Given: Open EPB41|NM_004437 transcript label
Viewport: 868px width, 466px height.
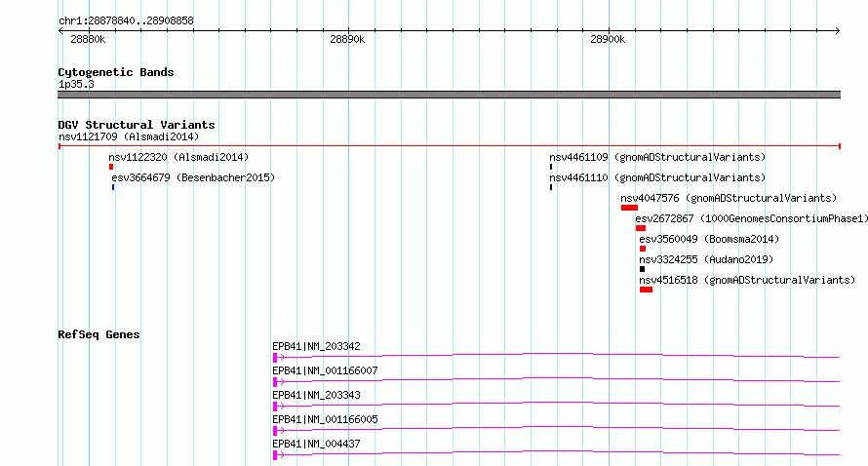Looking at the screenshot, I should [x=316, y=444].
